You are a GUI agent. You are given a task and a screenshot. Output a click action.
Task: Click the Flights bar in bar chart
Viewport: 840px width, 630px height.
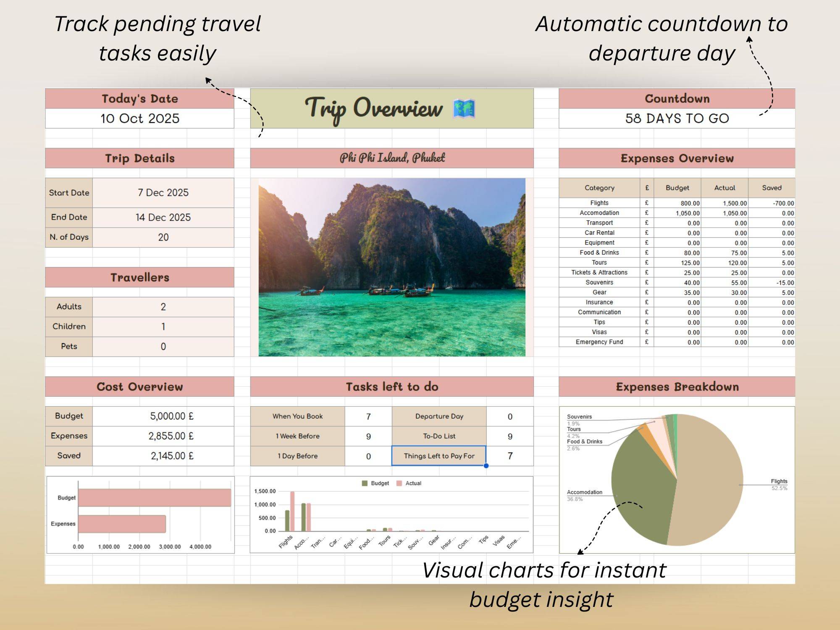point(292,511)
